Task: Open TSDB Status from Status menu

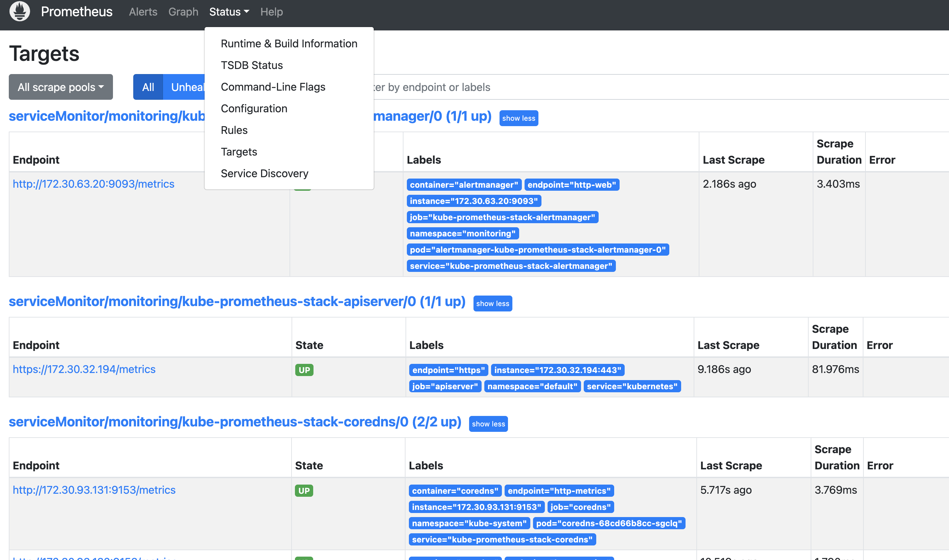Action: pos(252,65)
